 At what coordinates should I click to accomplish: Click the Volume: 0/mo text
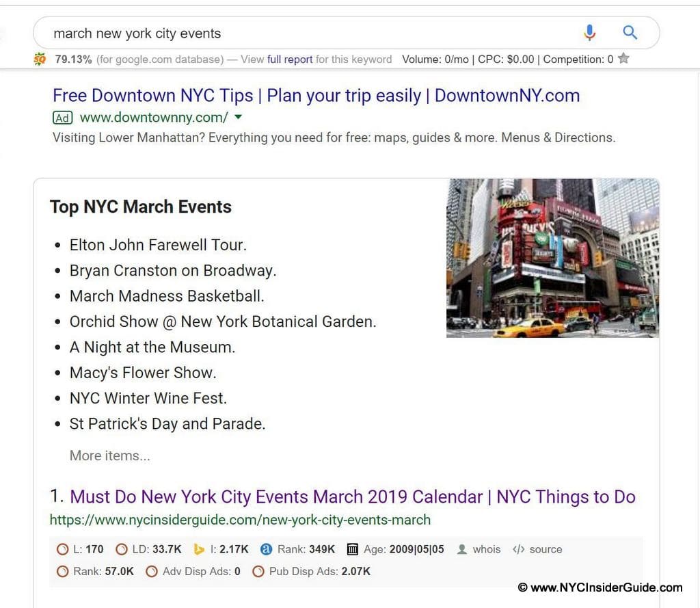tap(435, 60)
